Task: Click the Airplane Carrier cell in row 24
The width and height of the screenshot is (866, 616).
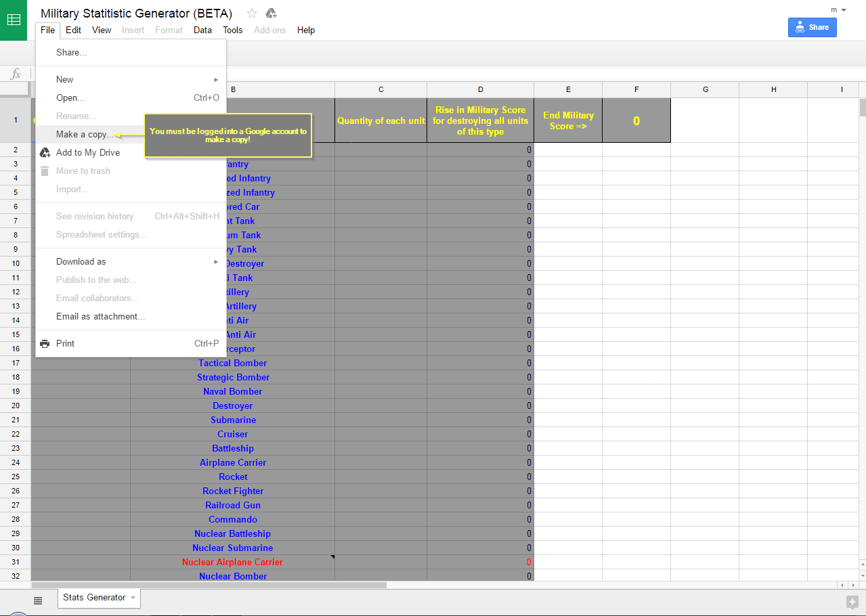Action: click(x=233, y=463)
